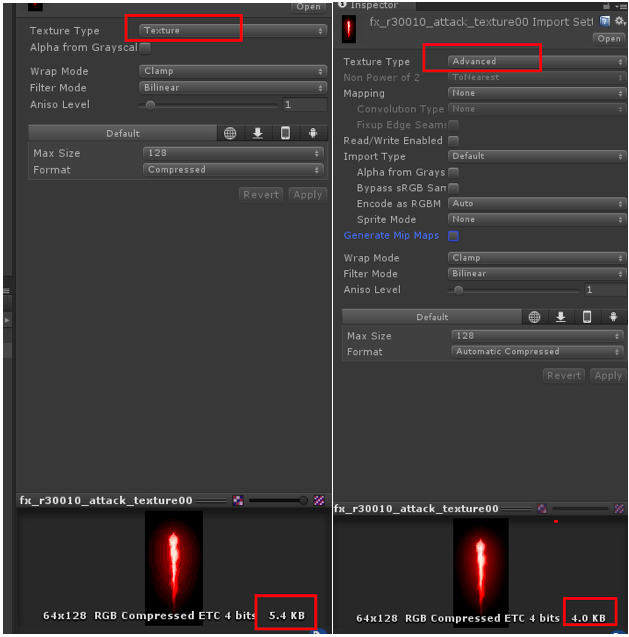
Task: Select Standalone download-arrow tab in right Inspector
Action: pos(561,317)
